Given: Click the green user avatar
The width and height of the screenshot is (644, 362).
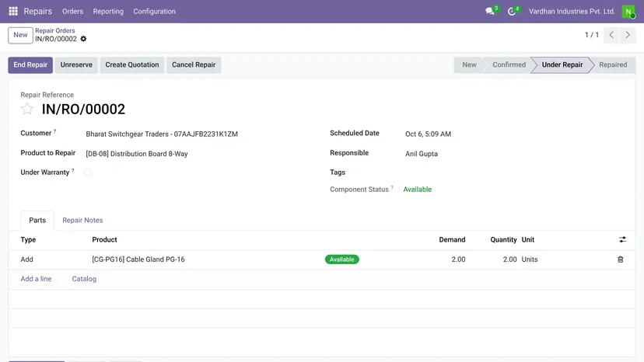Looking at the screenshot, I should coord(628,12).
